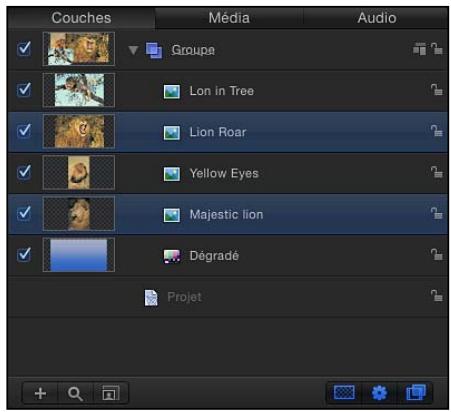
Task: Select the Majestic lion layer
Action: click(x=228, y=214)
